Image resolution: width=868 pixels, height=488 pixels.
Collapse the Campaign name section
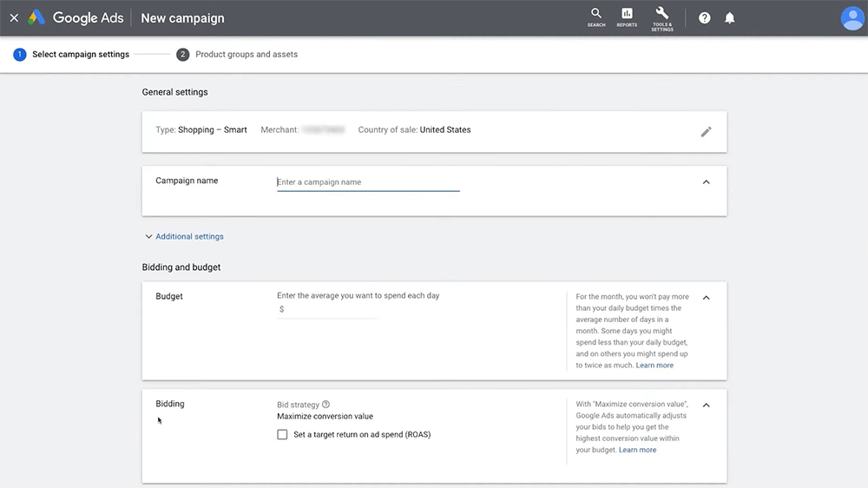[706, 182]
